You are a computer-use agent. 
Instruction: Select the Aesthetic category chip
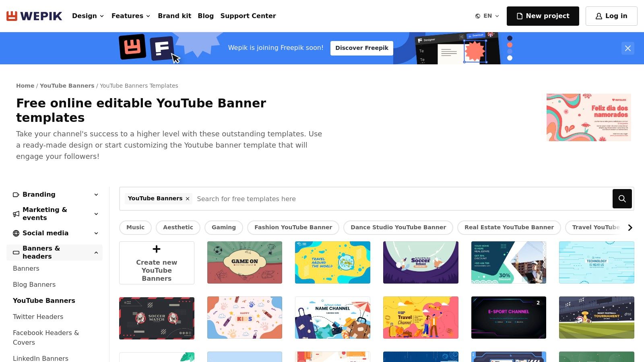178,228
